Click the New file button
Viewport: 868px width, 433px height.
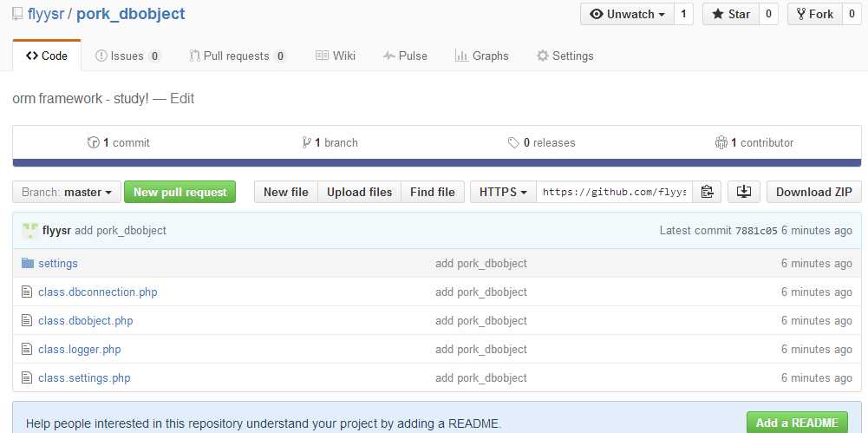coord(286,192)
